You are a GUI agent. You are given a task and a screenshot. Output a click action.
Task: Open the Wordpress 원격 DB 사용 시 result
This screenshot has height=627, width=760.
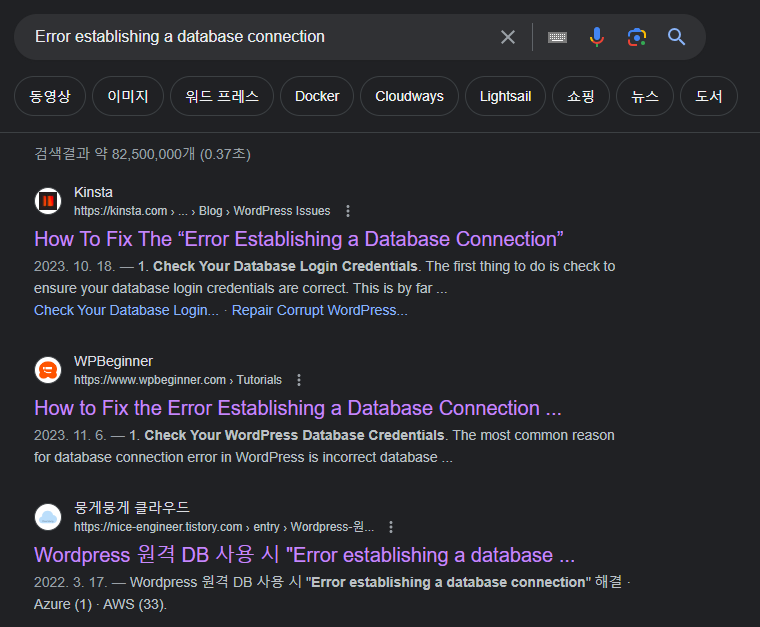[304, 555]
